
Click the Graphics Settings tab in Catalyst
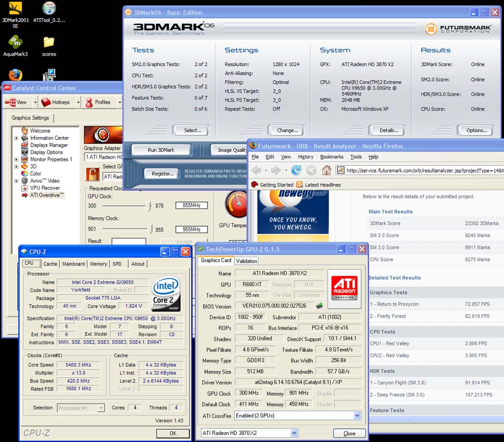pos(30,118)
